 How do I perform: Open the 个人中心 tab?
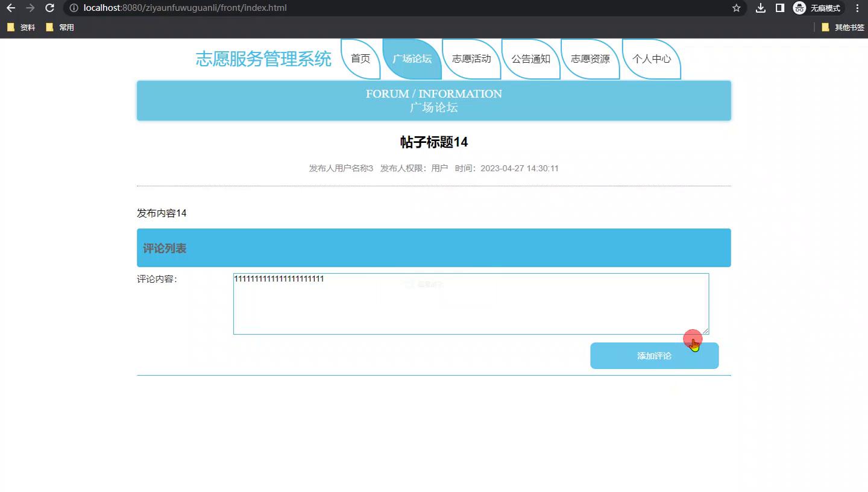(x=651, y=59)
